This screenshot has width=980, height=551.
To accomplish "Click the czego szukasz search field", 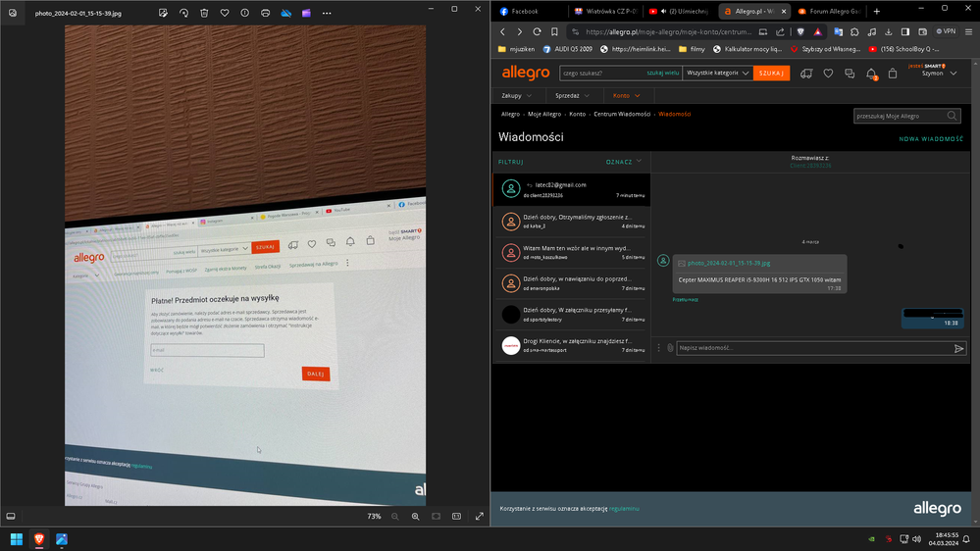I will 602,74.
